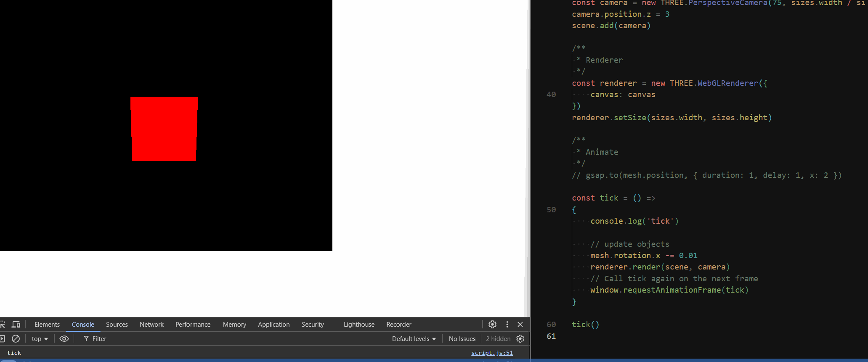Click the tick log message

pyautogui.click(x=14, y=353)
